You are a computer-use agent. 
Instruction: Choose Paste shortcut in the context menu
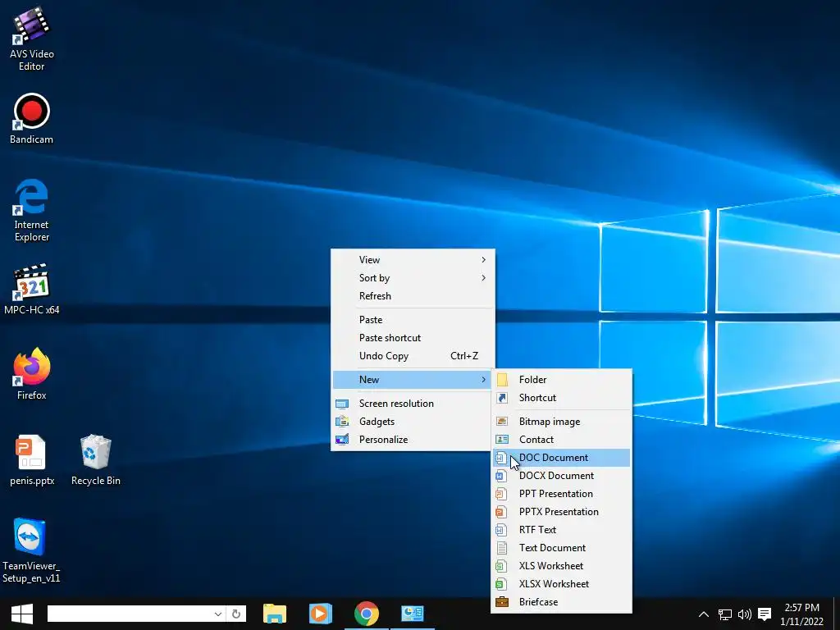point(413,338)
